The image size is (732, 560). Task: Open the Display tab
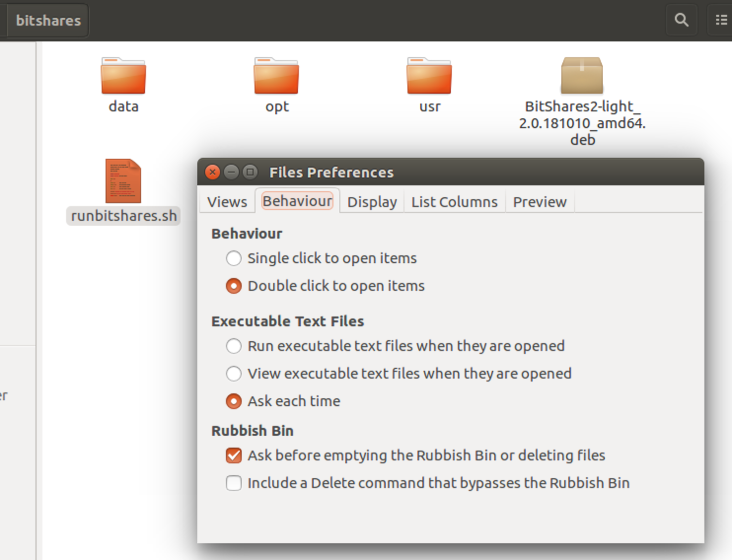[372, 202]
